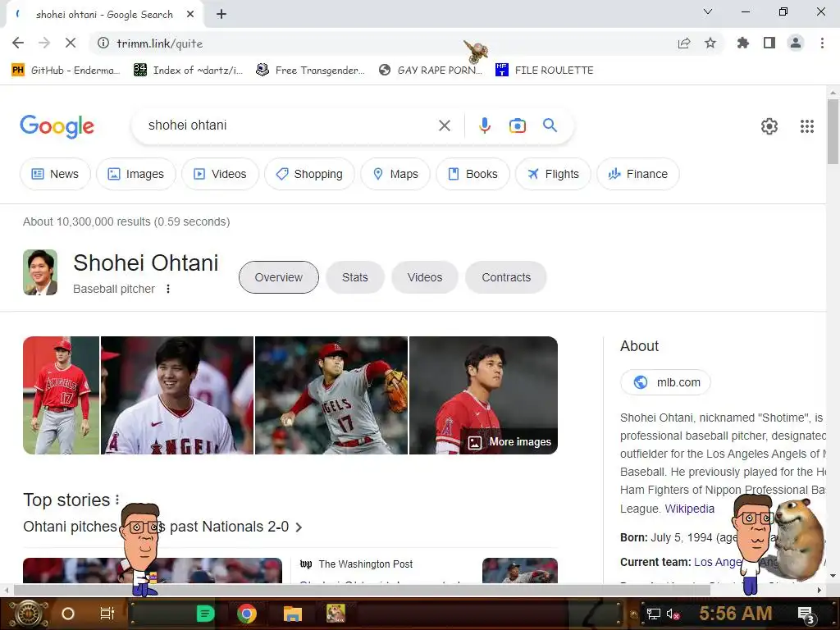Screen dimensions: 840x630
Task: Open the green notes app on taskbar
Action: (x=205, y=614)
